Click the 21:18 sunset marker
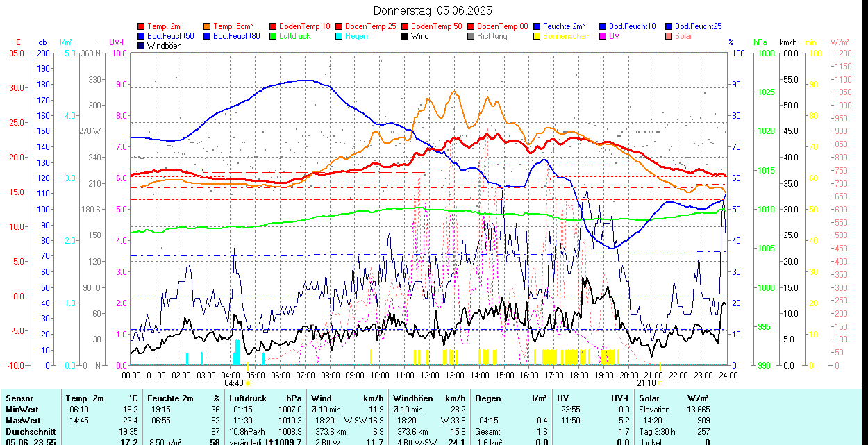868x445 pixels. click(646, 383)
